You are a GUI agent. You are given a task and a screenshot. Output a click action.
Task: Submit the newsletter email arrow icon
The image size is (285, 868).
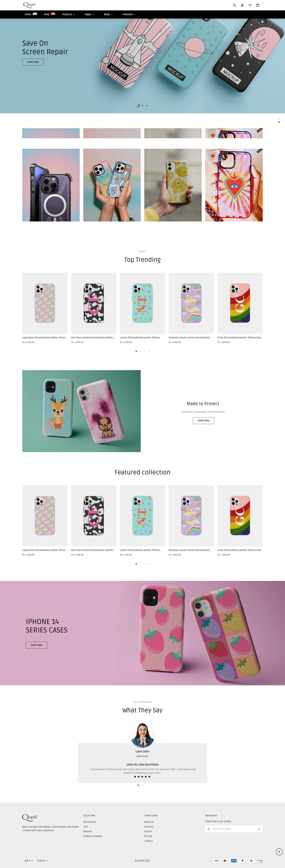pyautogui.click(x=259, y=829)
